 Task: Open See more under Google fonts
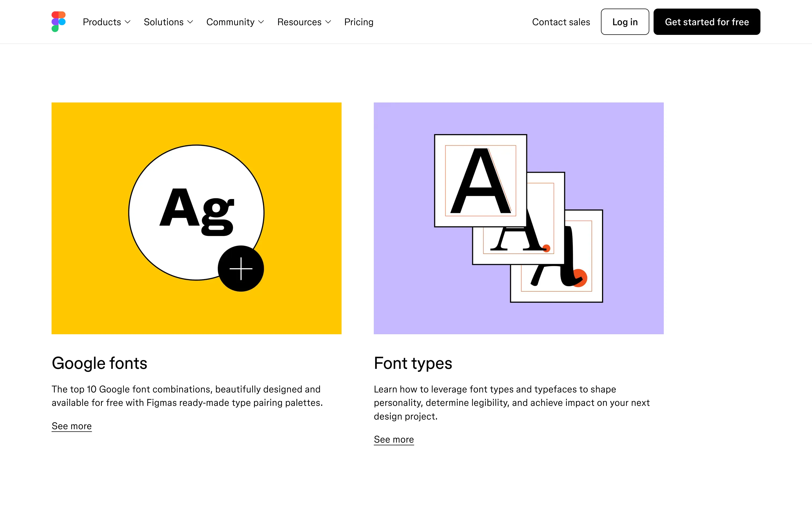tap(71, 426)
